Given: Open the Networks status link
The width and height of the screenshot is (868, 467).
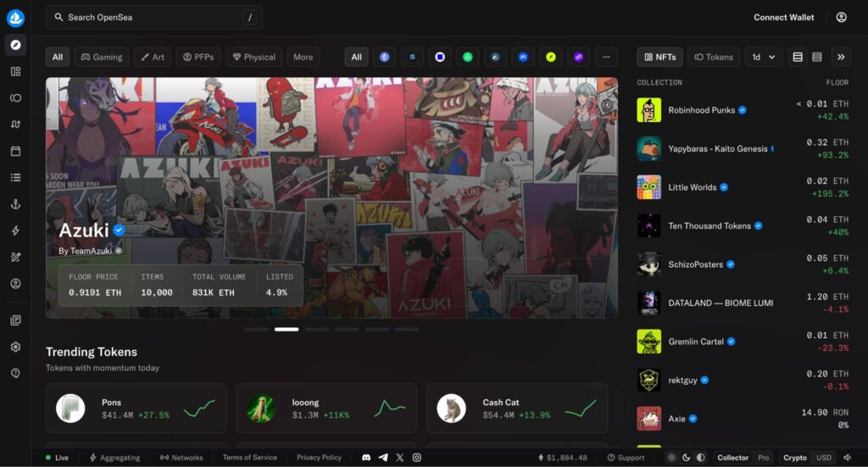Looking at the screenshot, I should (181, 458).
